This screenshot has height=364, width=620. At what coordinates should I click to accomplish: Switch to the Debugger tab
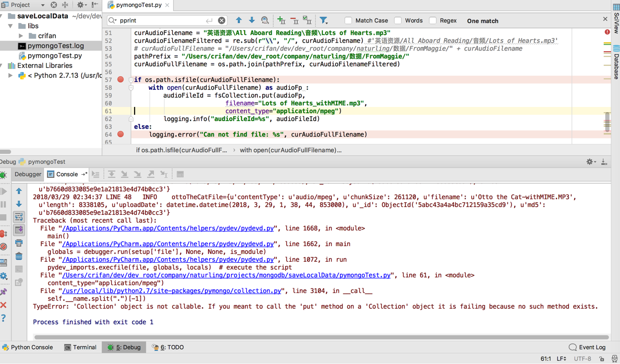[28, 174]
